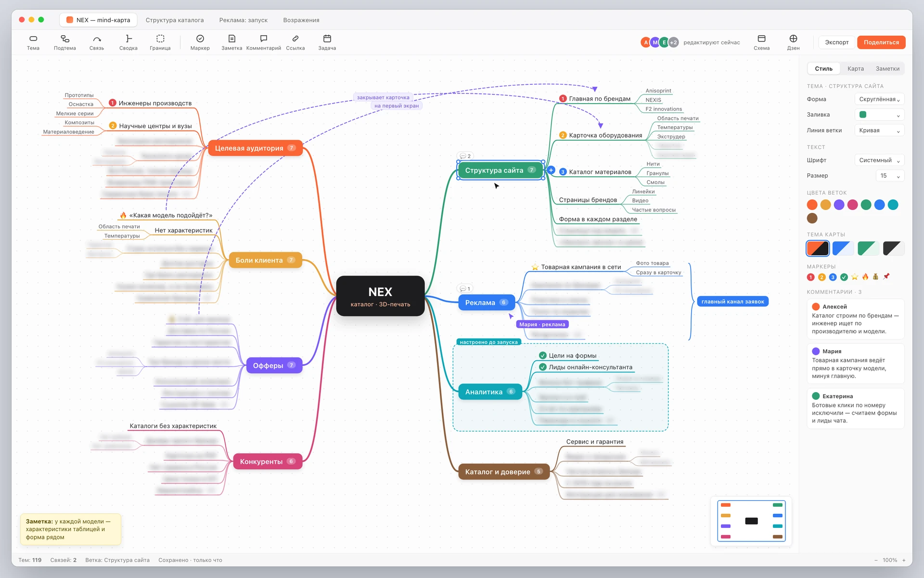The height and width of the screenshot is (578, 924).
Task: Open the Структура каталога document tab
Action: pyautogui.click(x=175, y=20)
